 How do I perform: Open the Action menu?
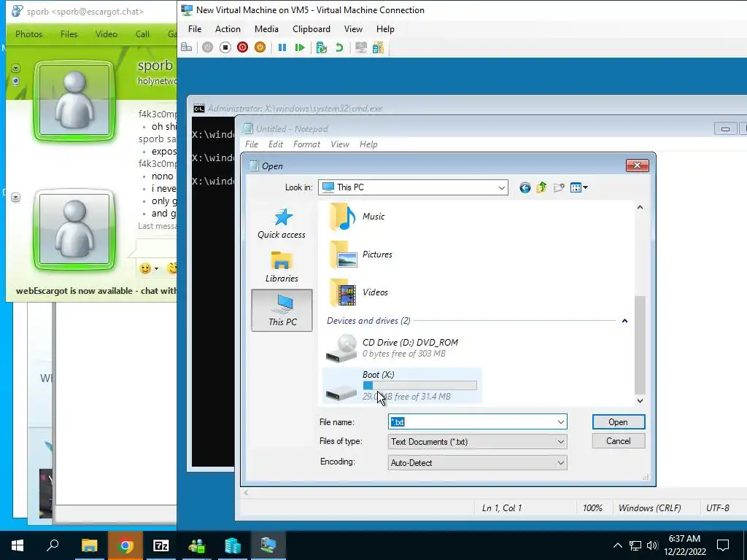pyautogui.click(x=228, y=29)
